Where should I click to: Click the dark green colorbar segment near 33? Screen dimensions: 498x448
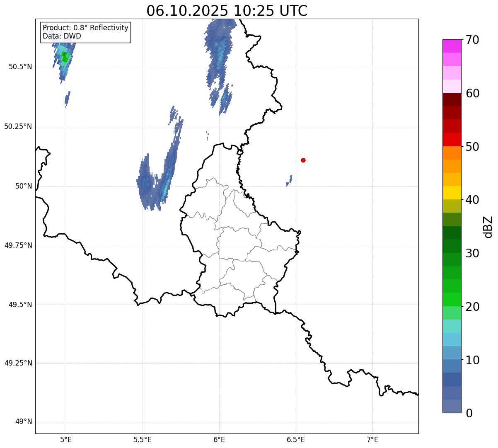coord(452,233)
